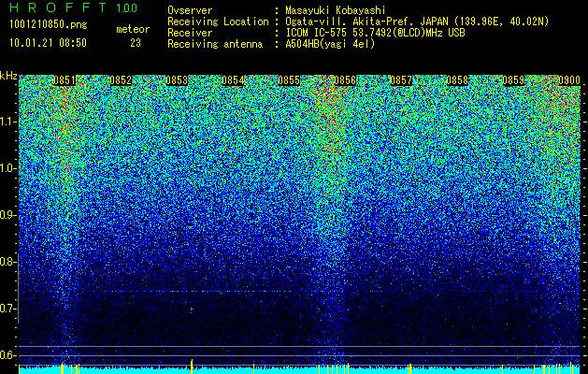Click the 0854 time marker

pos(233,80)
